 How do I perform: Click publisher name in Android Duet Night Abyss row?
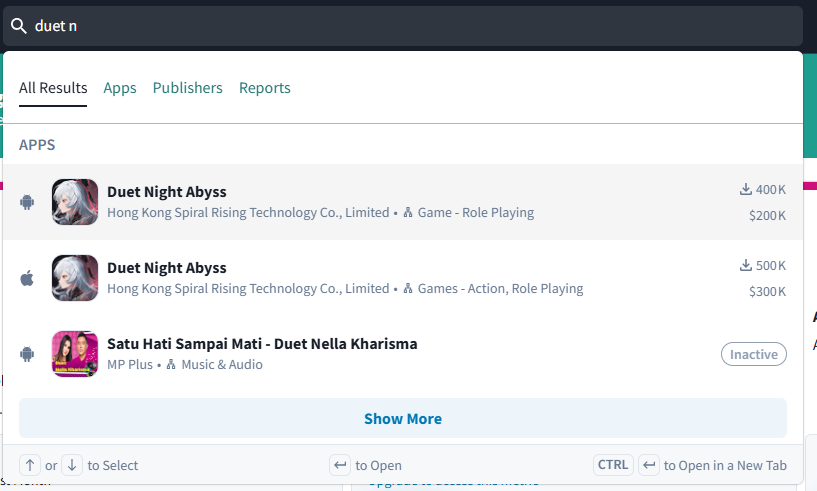pyautogui.click(x=248, y=213)
